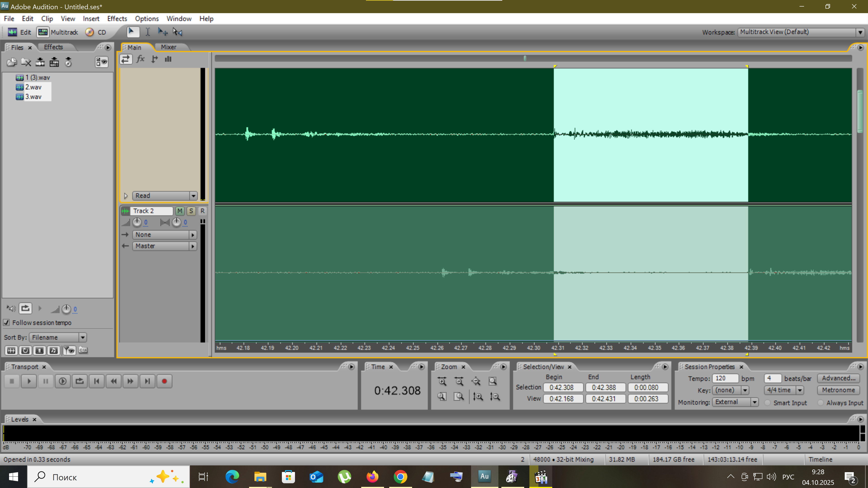The height and width of the screenshot is (488, 868).
Task: Enable Follow session tempo checkbox
Action: (6, 323)
